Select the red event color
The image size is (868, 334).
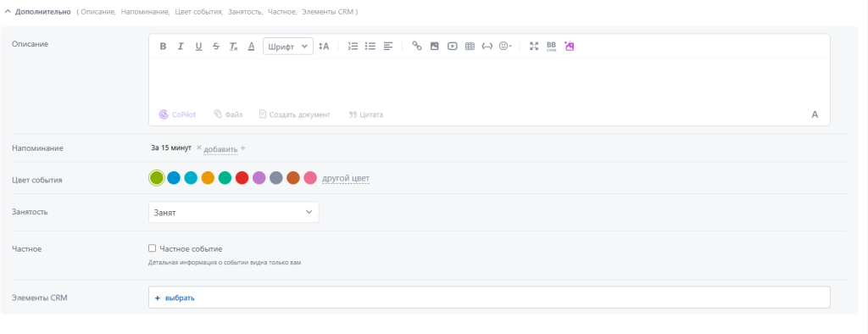[242, 178]
